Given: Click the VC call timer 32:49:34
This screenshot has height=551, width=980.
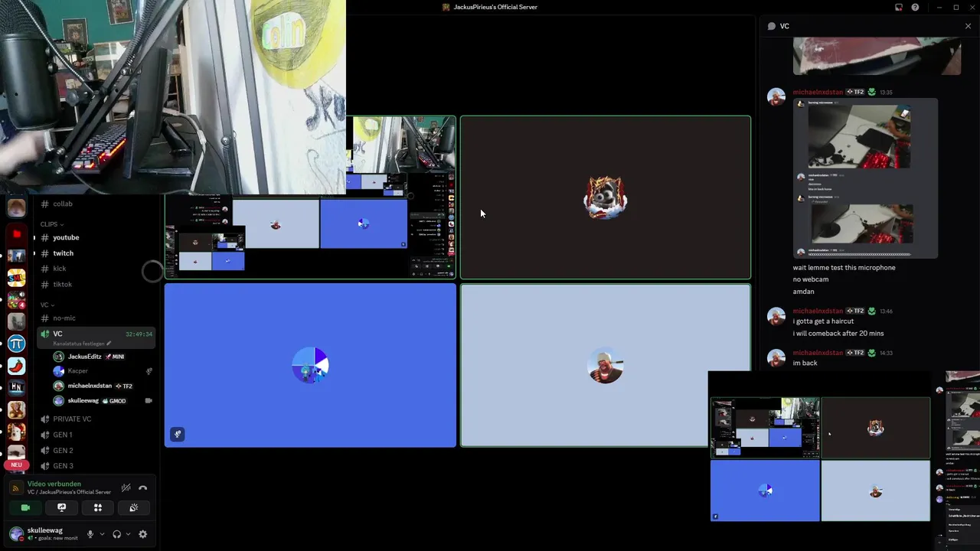Looking at the screenshot, I should 139,334.
